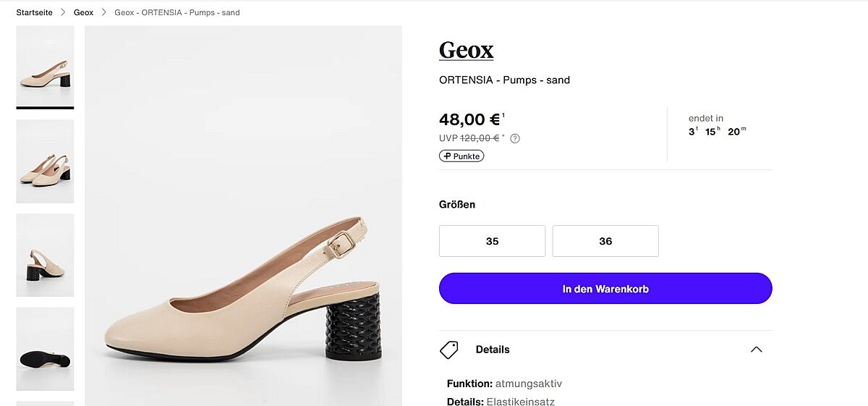
Task: Add the shoe with In den Warenkorb
Action: click(x=605, y=289)
